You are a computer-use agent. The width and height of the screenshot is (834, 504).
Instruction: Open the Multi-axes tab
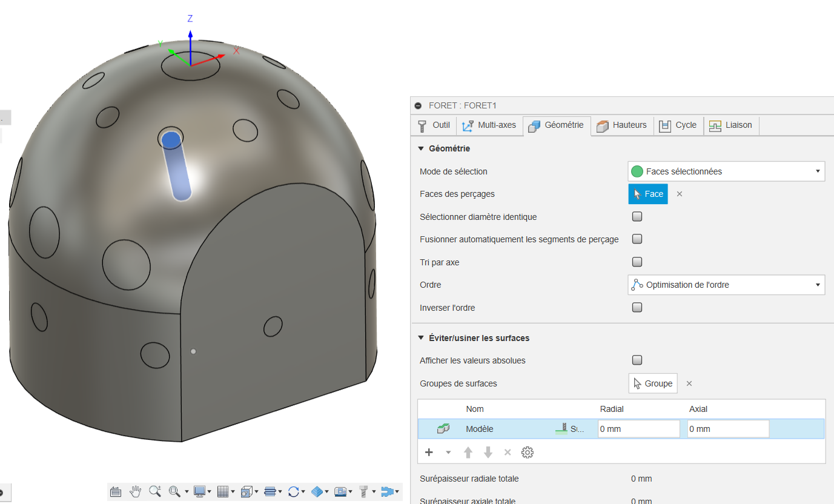[x=489, y=125]
